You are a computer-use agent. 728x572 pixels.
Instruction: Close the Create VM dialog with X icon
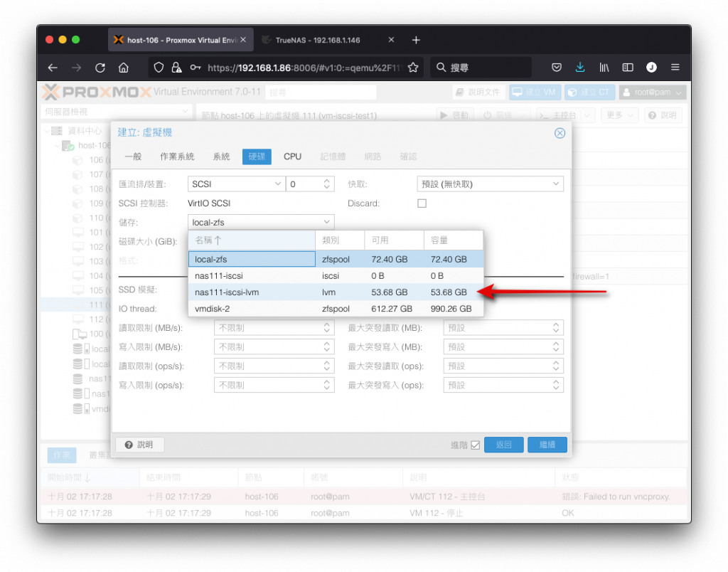[x=560, y=133]
